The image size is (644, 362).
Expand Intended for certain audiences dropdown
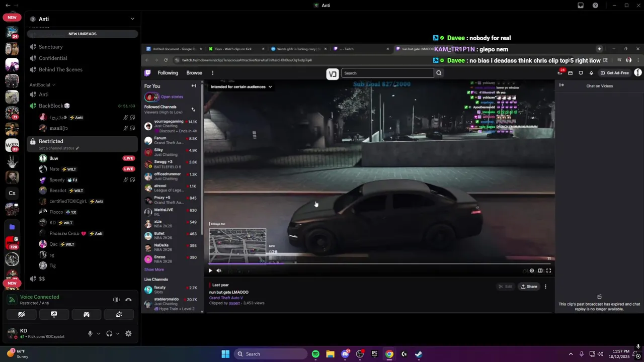tap(241, 86)
